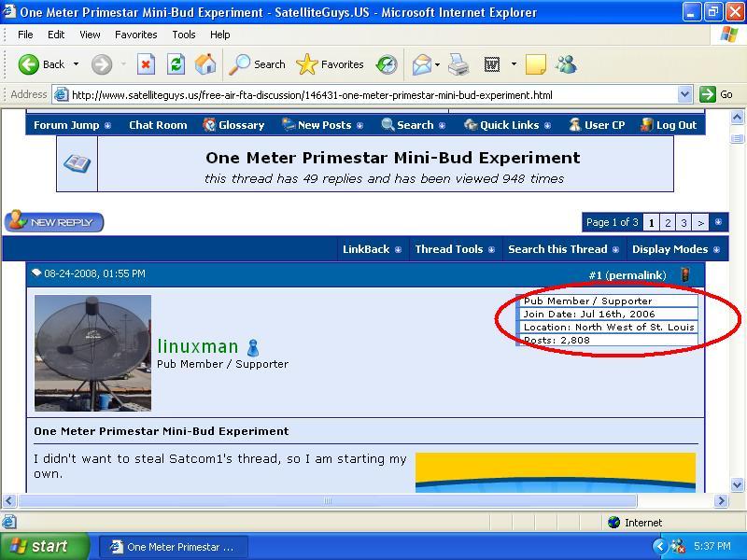Expand hidden tray icons arrow

[659, 546]
